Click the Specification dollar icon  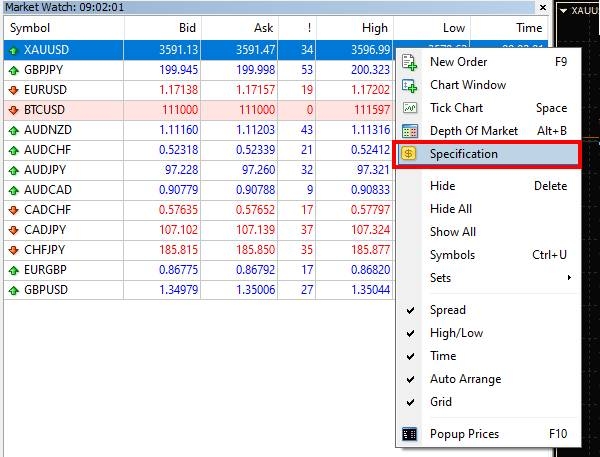tap(410, 154)
